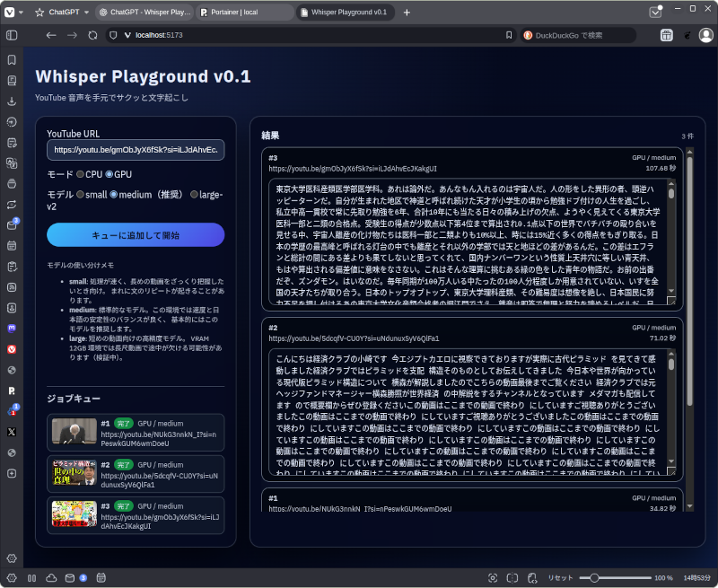Reload the current page
Image resolution: width=718 pixels, height=588 pixels.
93,35
